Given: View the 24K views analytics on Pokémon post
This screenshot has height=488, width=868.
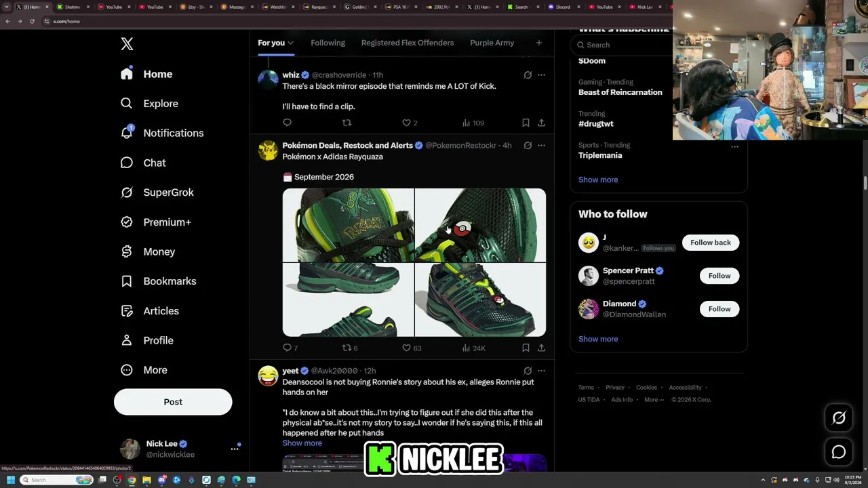Looking at the screenshot, I should [473, 348].
